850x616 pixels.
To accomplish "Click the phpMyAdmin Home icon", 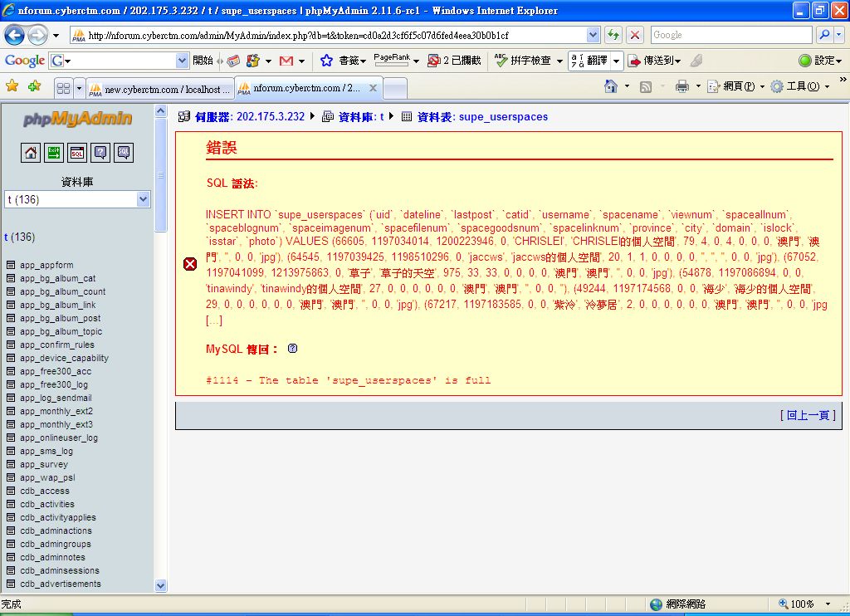I will coord(31,152).
